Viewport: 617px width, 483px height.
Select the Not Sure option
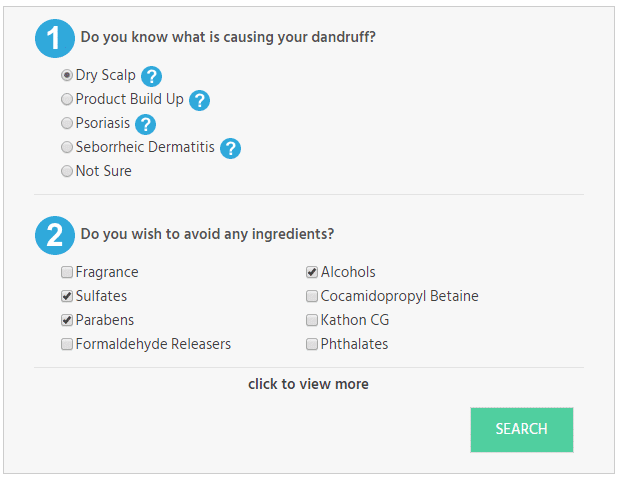tap(67, 171)
